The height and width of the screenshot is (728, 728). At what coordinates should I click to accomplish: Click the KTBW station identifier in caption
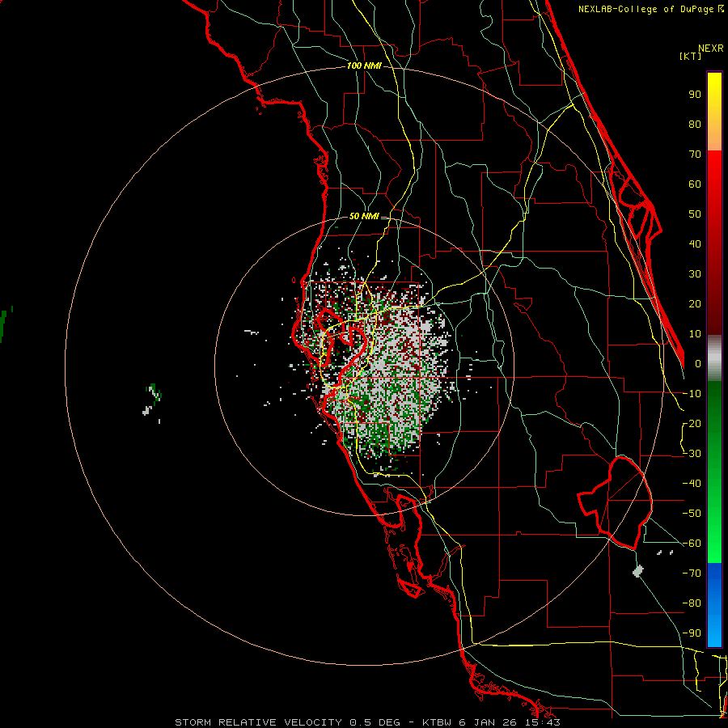[x=438, y=722]
